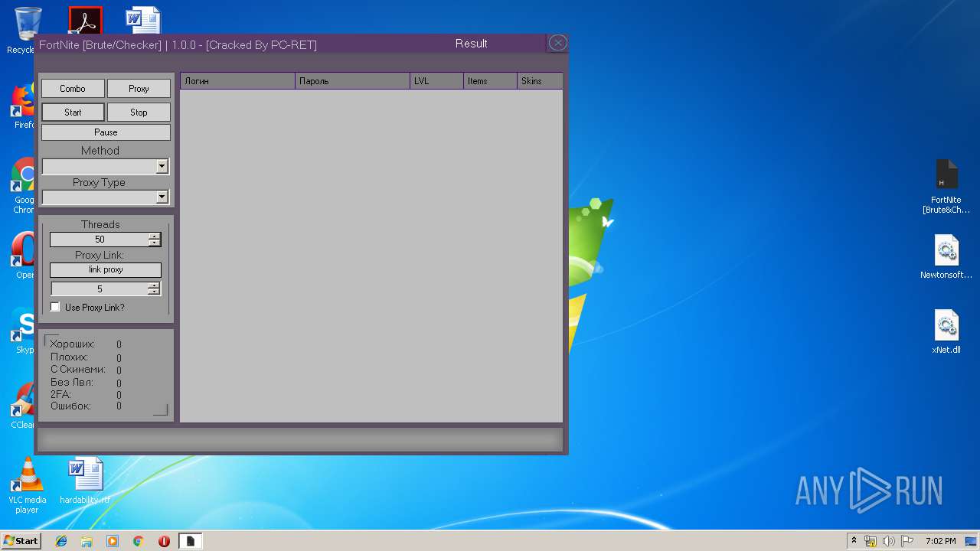
Task: Open Windows Explorer from the taskbar
Action: pos(87,541)
